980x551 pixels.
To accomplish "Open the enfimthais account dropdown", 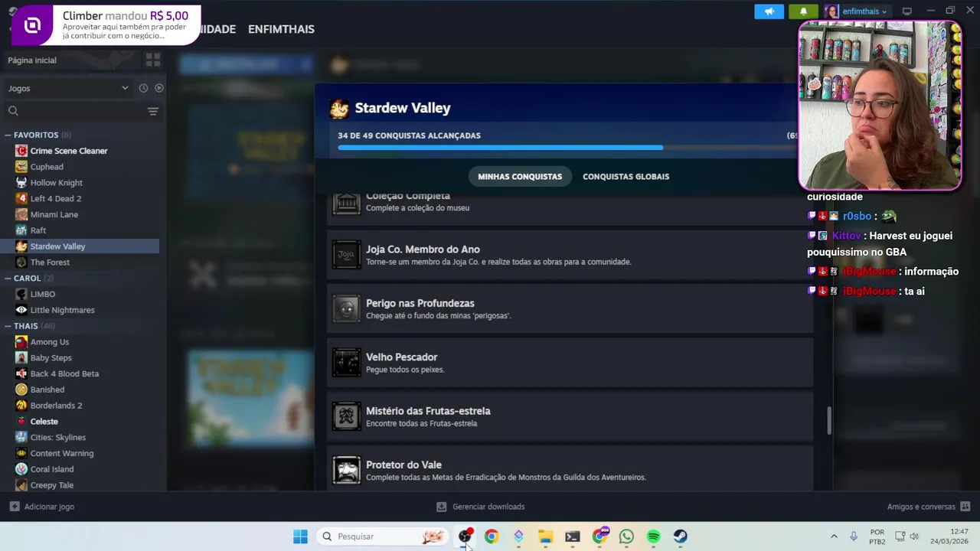I will (857, 11).
